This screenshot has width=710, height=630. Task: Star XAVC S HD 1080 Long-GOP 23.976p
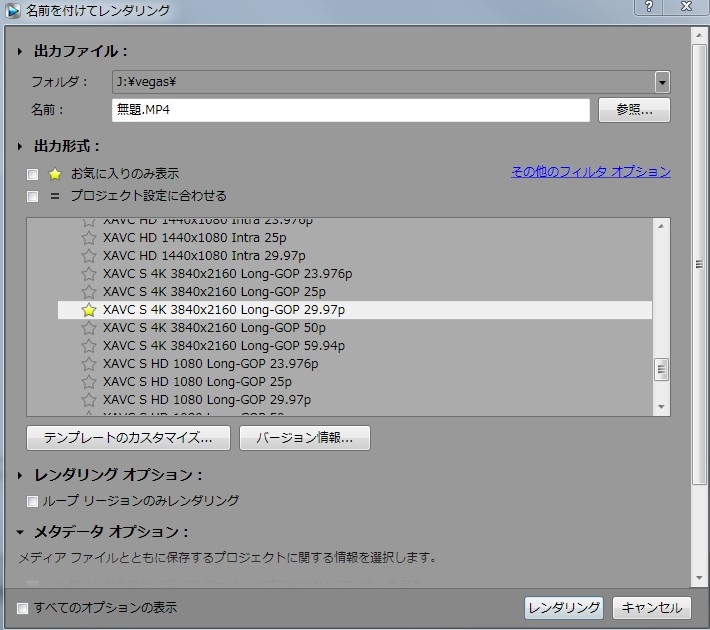(x=89, y=364)
